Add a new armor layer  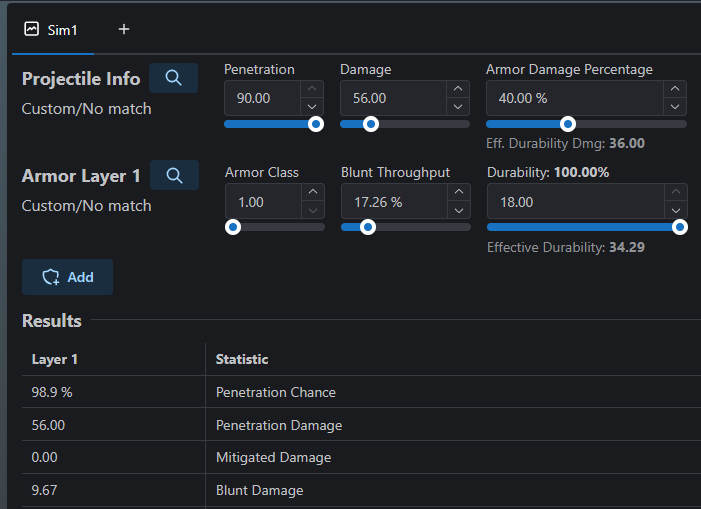coord(68,277)
